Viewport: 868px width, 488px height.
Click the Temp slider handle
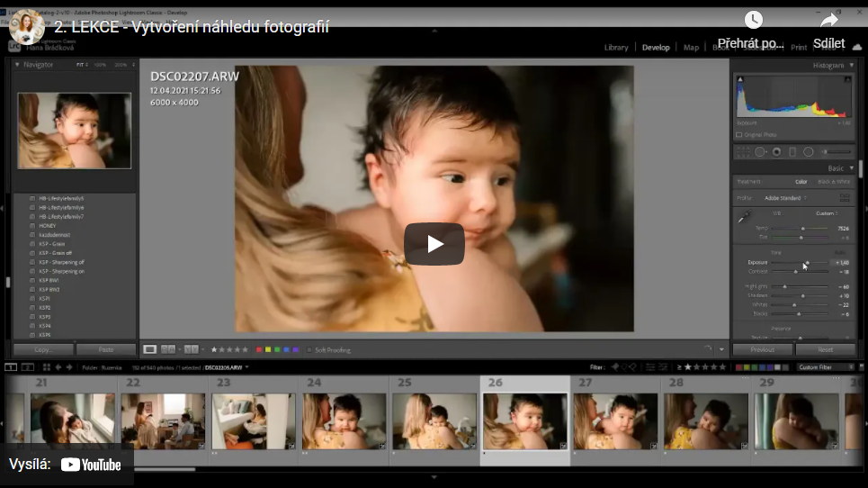pos(803,228)
